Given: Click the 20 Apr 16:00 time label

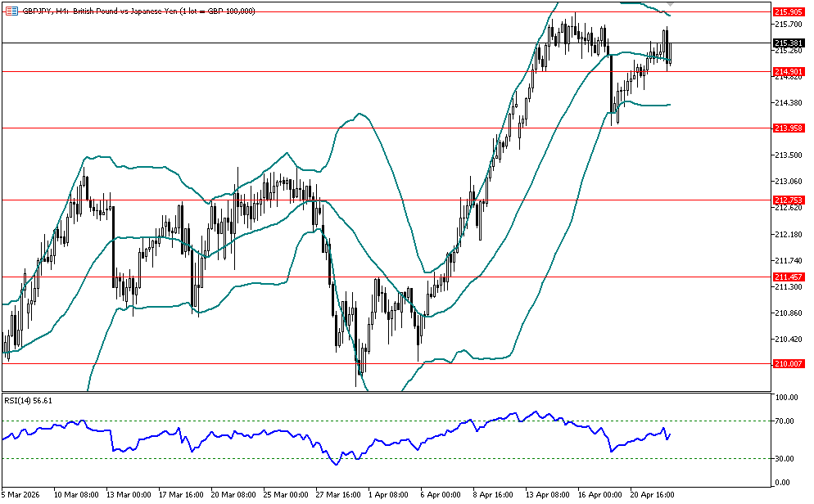Looking at the screenshot, I should 650,495.
